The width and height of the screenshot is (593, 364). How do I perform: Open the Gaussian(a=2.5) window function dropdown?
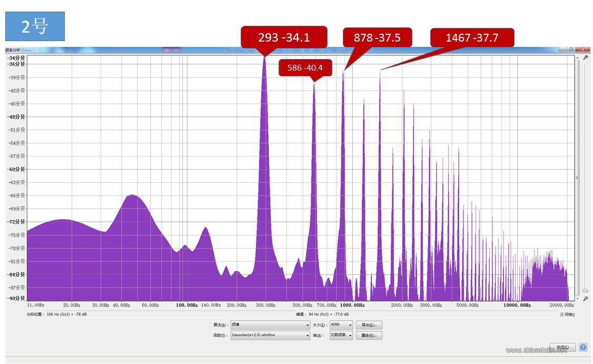click(x=270, y=335)
